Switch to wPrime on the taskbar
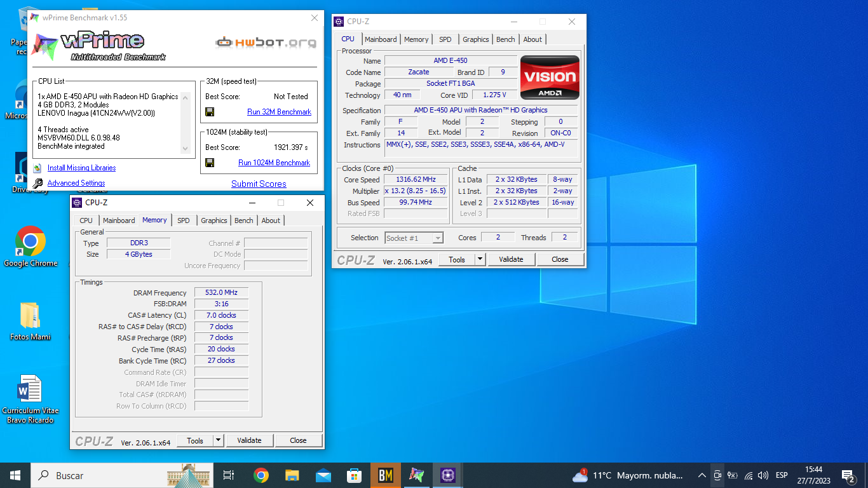Screen dimensions: 868x488 click(x=417, y=475)
